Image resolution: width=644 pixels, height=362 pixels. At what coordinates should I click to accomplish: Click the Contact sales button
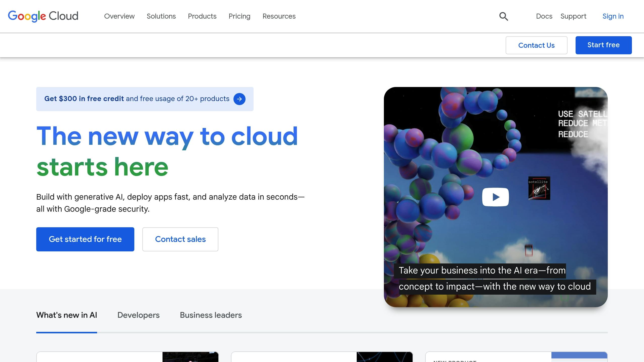click(x=180, y=239)
